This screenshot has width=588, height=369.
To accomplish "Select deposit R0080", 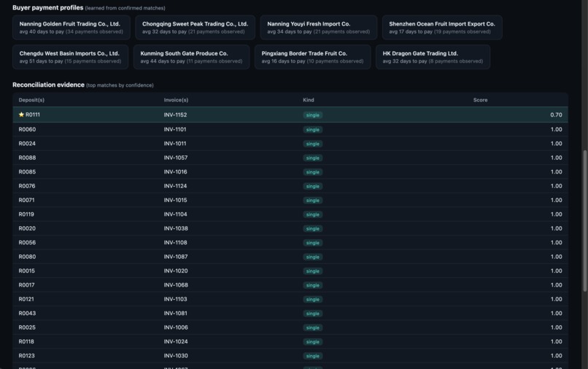I will (x=27, y=257).
